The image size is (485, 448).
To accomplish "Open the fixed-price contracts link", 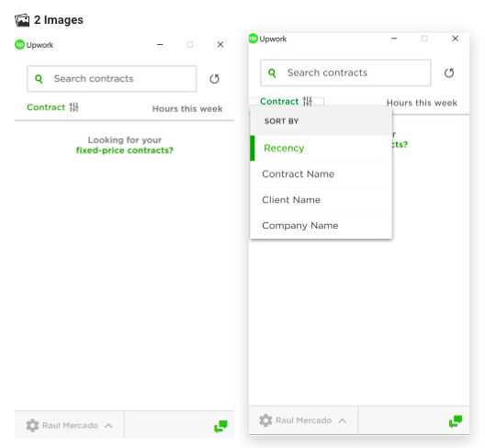I will (125, 151).
